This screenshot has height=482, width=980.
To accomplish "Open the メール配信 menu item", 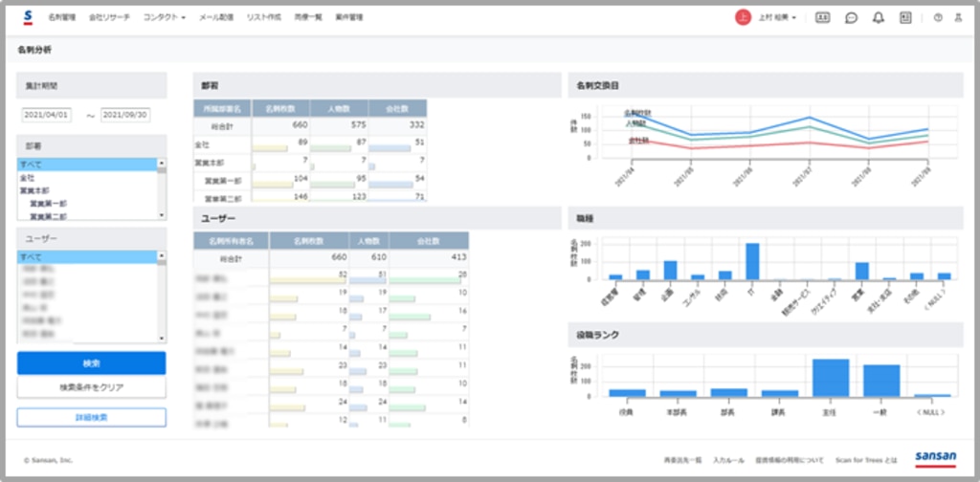I will [216, 18].
